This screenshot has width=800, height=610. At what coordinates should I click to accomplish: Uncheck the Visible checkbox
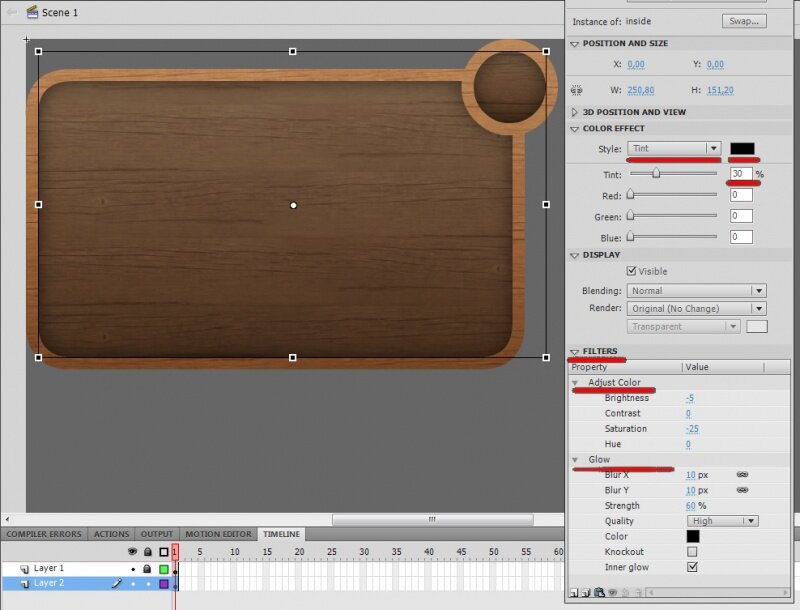[x=631, y=271]
